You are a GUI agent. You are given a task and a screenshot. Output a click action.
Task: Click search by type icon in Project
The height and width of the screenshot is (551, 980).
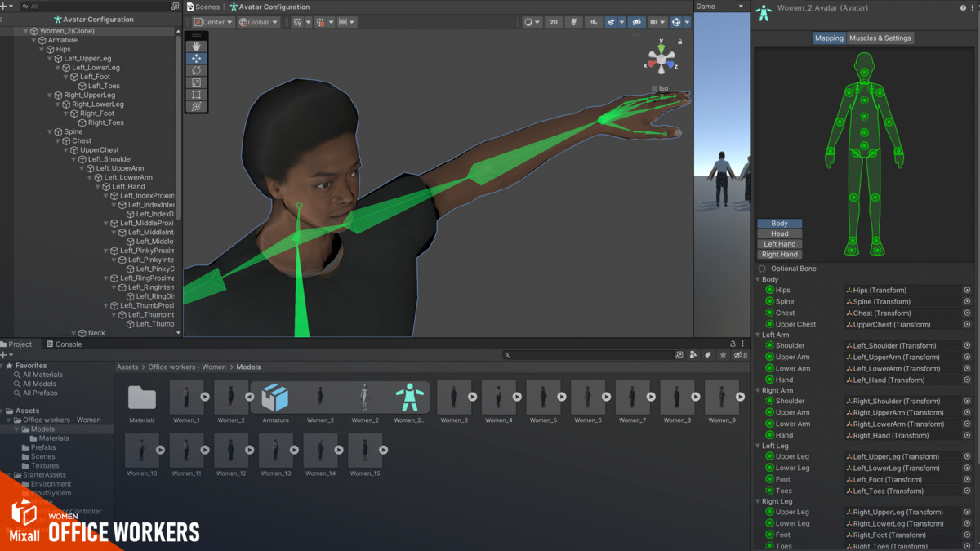click(x=693, y=355)
